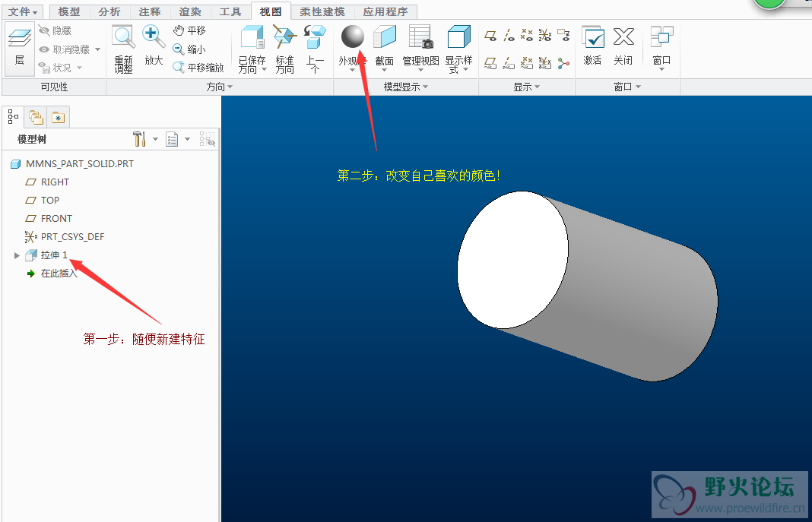Open the folder browser navigator tab
The image size is (812, 522).
[x=36, y=118]
